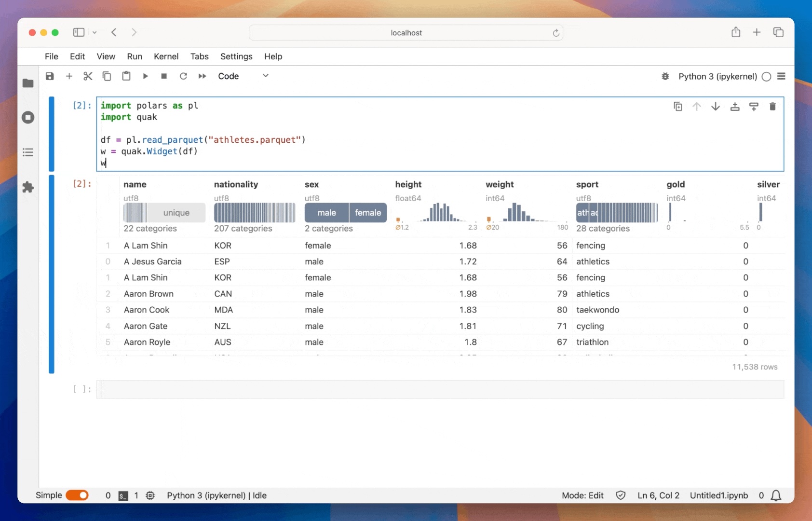
Task: Click the unique bar in name column
Action: 176,213
